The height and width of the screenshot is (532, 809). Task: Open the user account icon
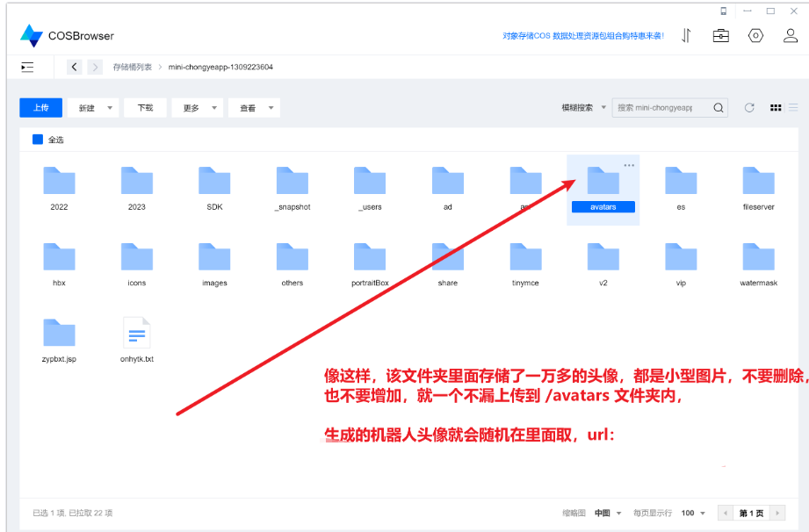(791, 36)
